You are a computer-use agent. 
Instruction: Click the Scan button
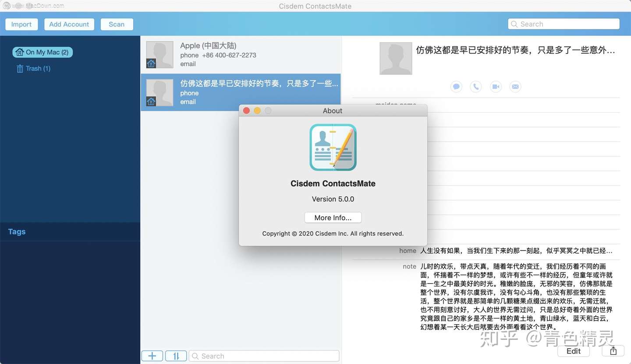coord(117,24)
